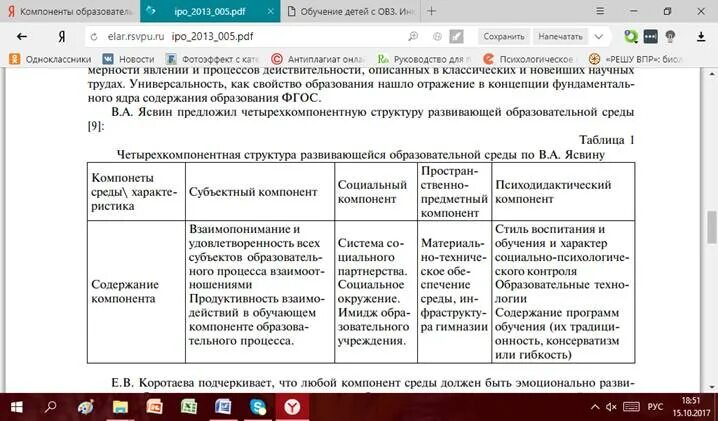Image resolution: width=718 pixels, height=421 pixels.
Task: Click Yandex Browser taskbar icon
Action: click(x=292, y=407)
